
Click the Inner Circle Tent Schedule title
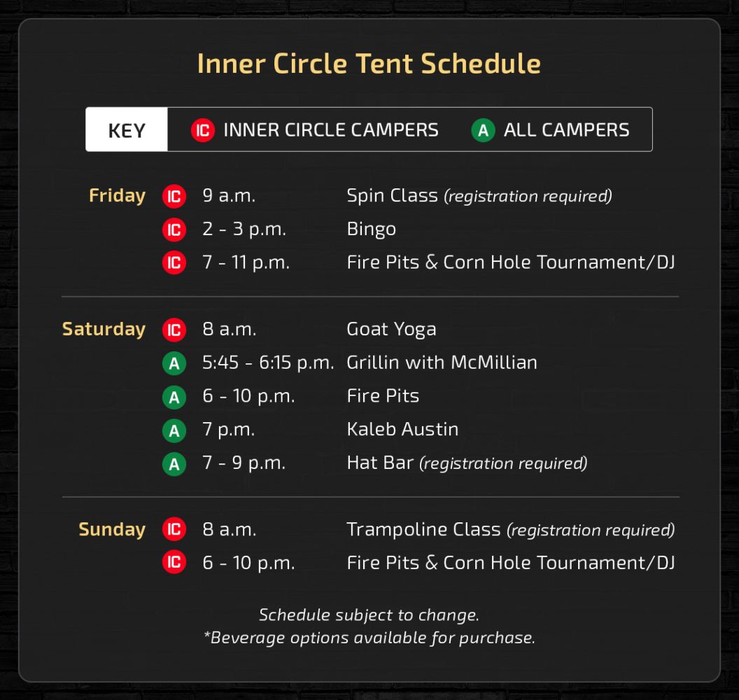(x=369, y=63)
